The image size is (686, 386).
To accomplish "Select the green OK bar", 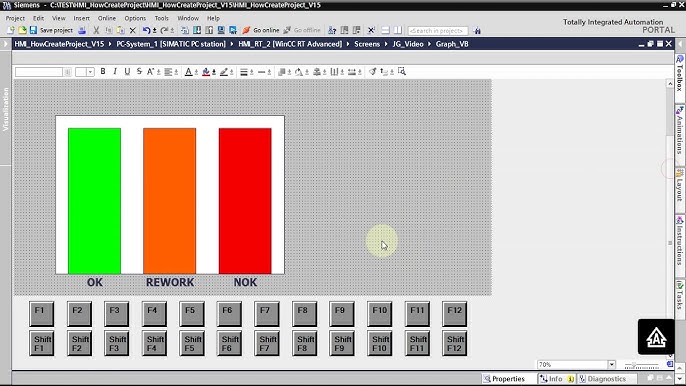I will coord(94,201).
